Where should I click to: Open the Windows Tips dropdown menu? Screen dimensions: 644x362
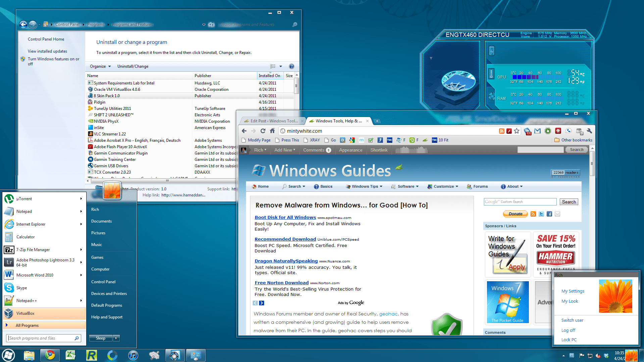click(x=364, y=186)
